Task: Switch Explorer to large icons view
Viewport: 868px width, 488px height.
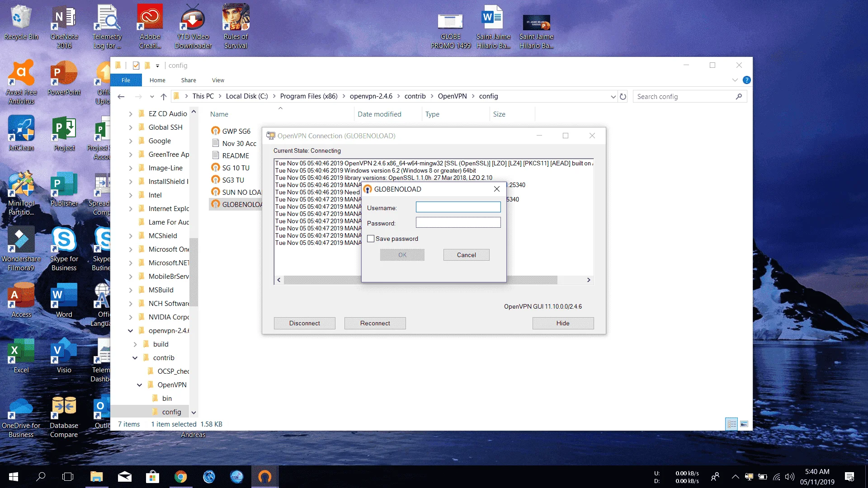Action: tap(744, 424)
